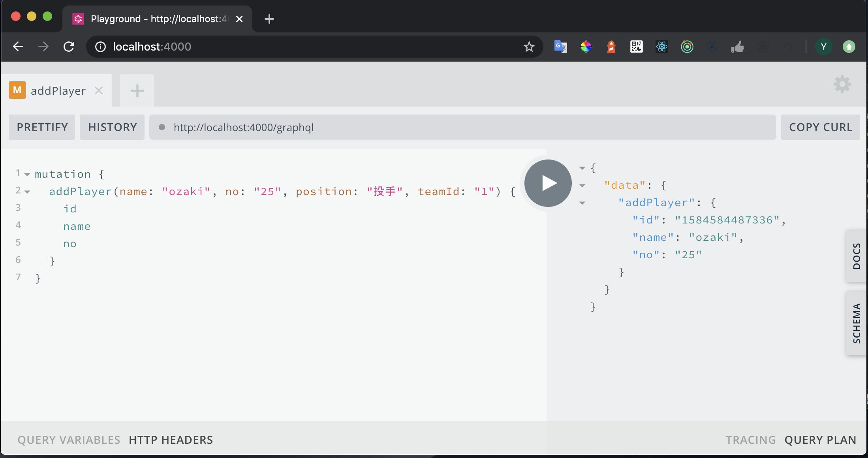Open the DOCS side panel

(856, 256)
